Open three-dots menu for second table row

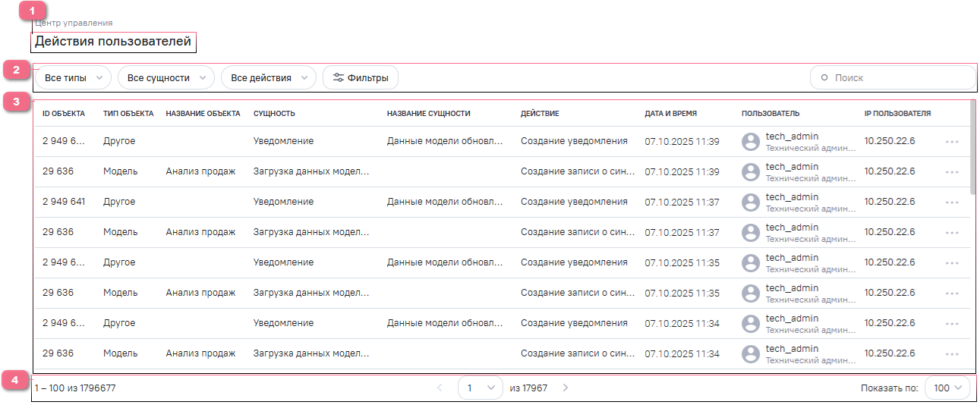(952, 172)
